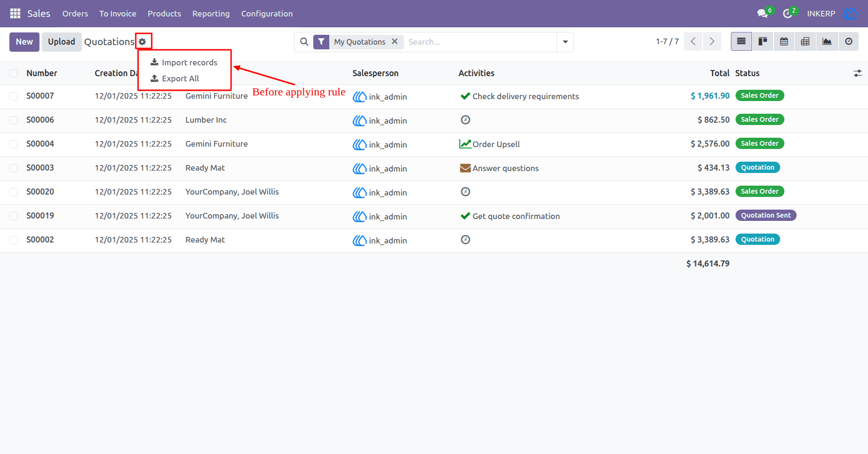868x454 pixels.
Task: Switch to activity view
Action: pos(848,41)
